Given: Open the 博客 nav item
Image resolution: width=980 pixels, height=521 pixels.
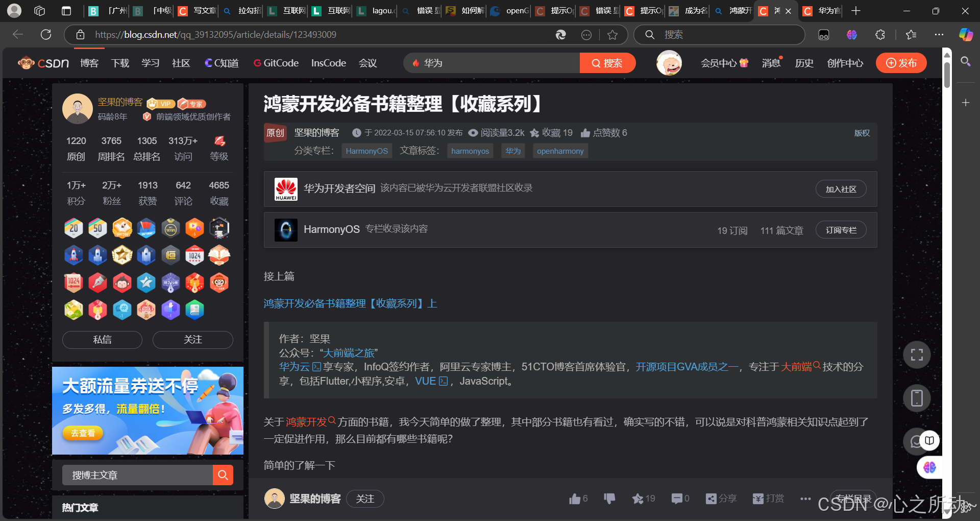Looking at the screenshot, I should (89, 63).
